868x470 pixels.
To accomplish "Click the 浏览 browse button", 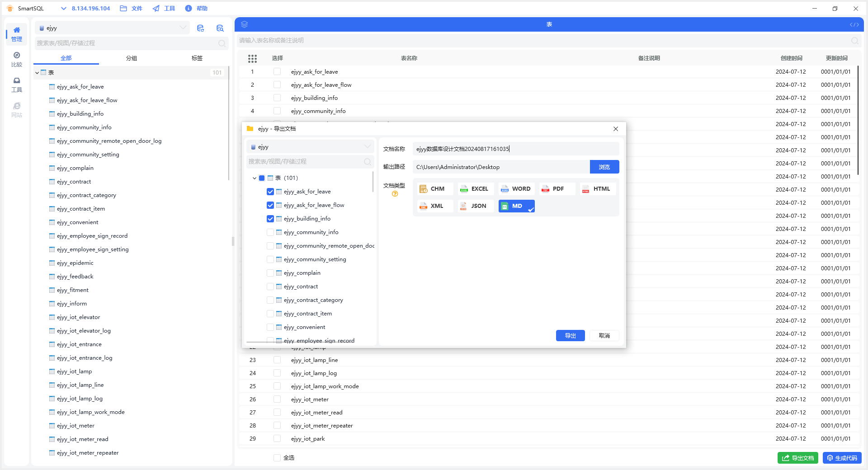I will pos(604,167).
